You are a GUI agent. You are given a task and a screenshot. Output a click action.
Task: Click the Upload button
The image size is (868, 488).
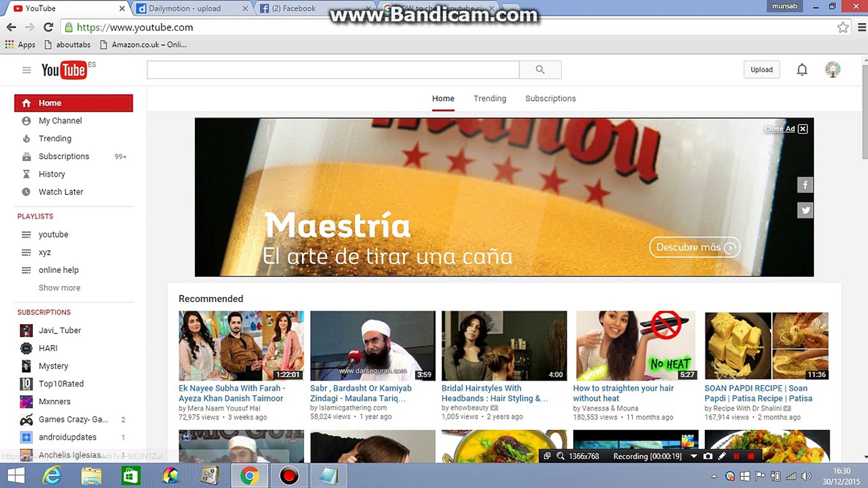click(761, 70)
